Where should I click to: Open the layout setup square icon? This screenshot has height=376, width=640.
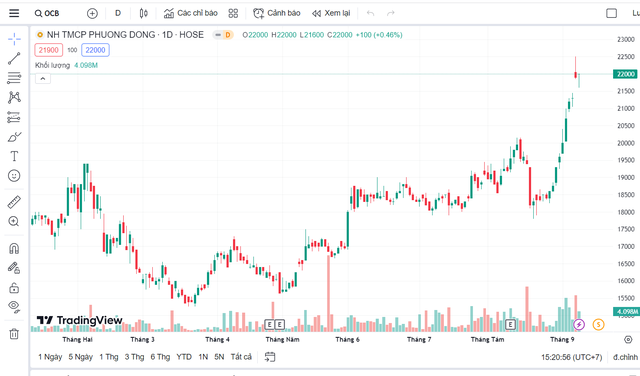click(611, 13)
